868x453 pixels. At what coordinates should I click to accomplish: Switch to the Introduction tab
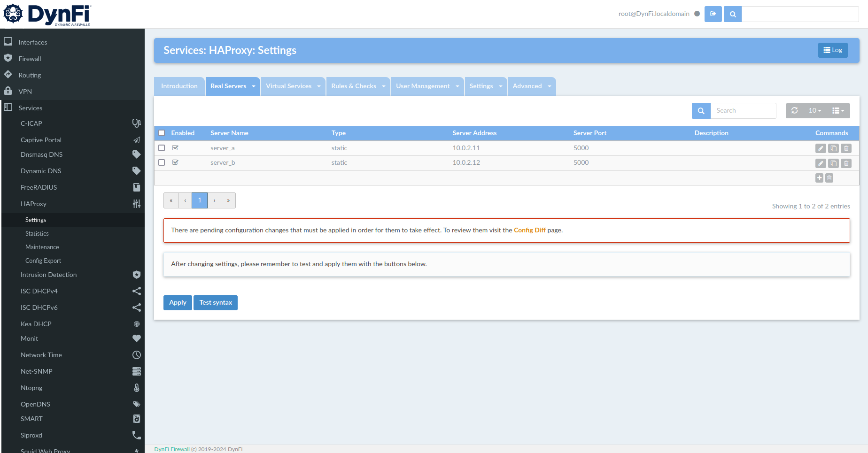click(179, 86)
